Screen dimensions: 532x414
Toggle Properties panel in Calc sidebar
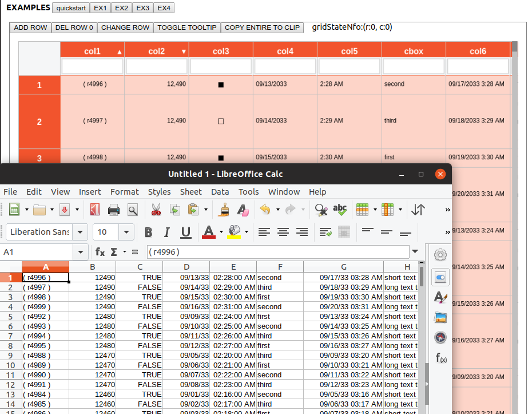pyautogui.click(x=440, y=278)
